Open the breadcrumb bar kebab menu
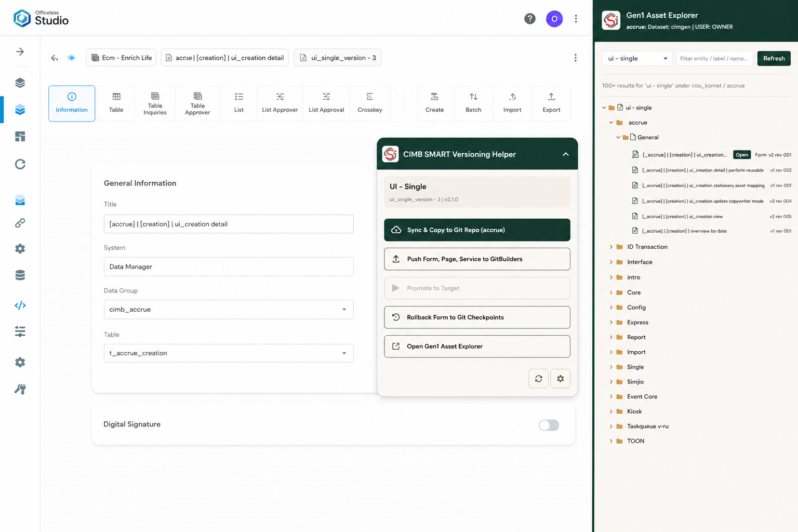 (x=575, y=58)
